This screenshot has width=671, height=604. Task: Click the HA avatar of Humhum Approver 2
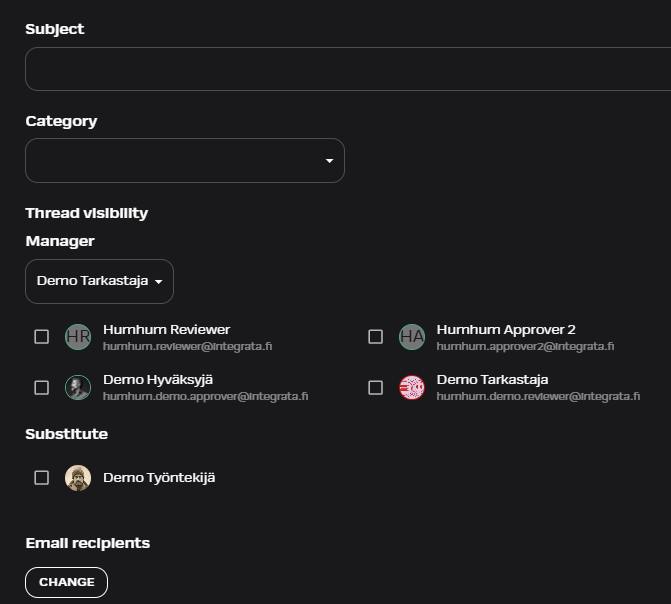[x=412, y=337]
